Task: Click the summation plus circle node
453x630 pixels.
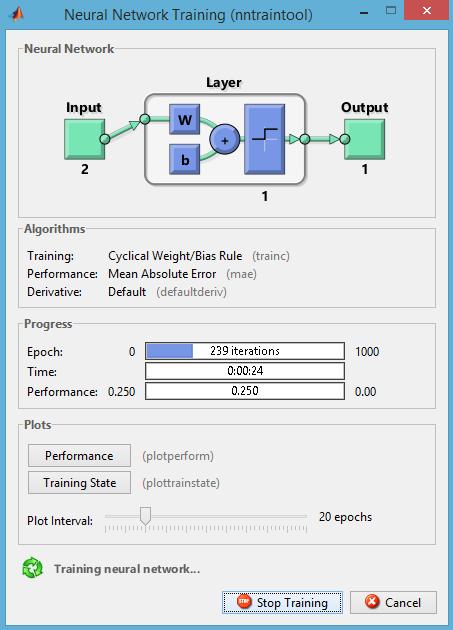Action: coord(225,139)
